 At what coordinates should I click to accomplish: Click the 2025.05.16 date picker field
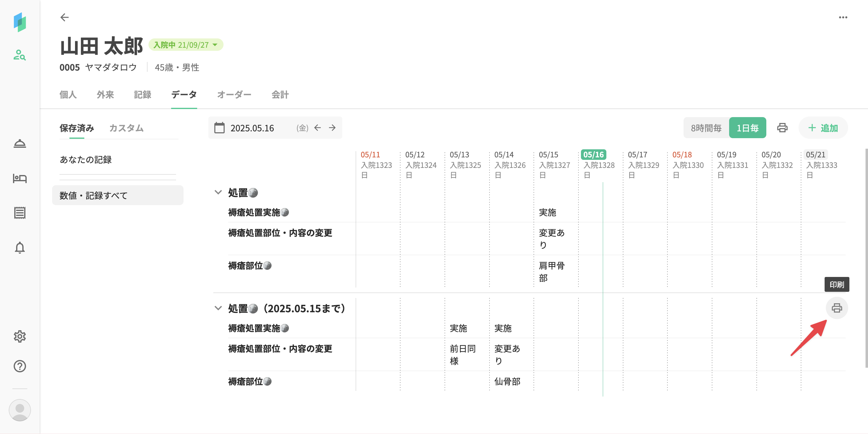coord(252,128)
